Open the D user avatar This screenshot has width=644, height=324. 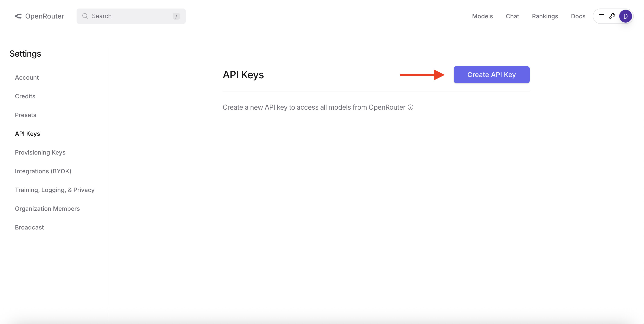pyautogui.click(x=625, y=16)
